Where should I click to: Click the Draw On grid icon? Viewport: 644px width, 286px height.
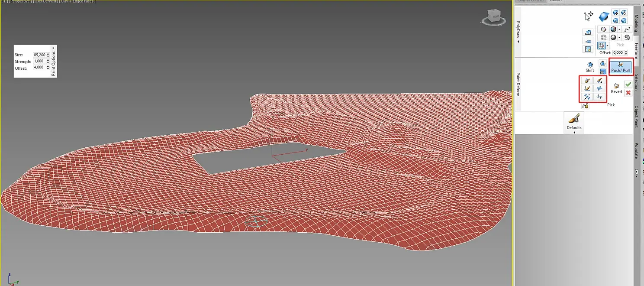pyautogui.click(x=601, y=45)
